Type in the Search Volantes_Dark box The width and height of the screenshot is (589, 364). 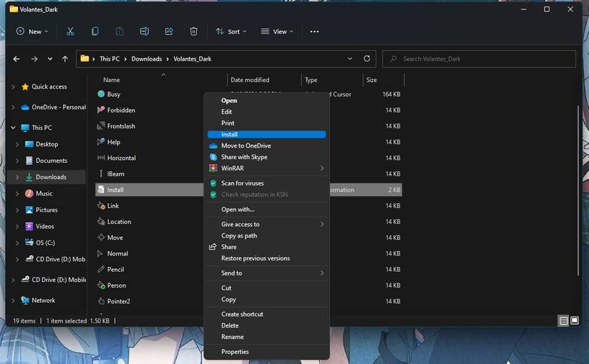pos(482,59)
